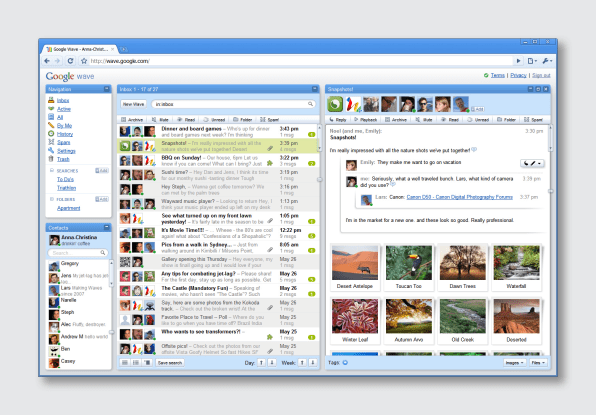The image size is (596, 415).
Task: Click the Day up arrow
Action: (262, 363)
